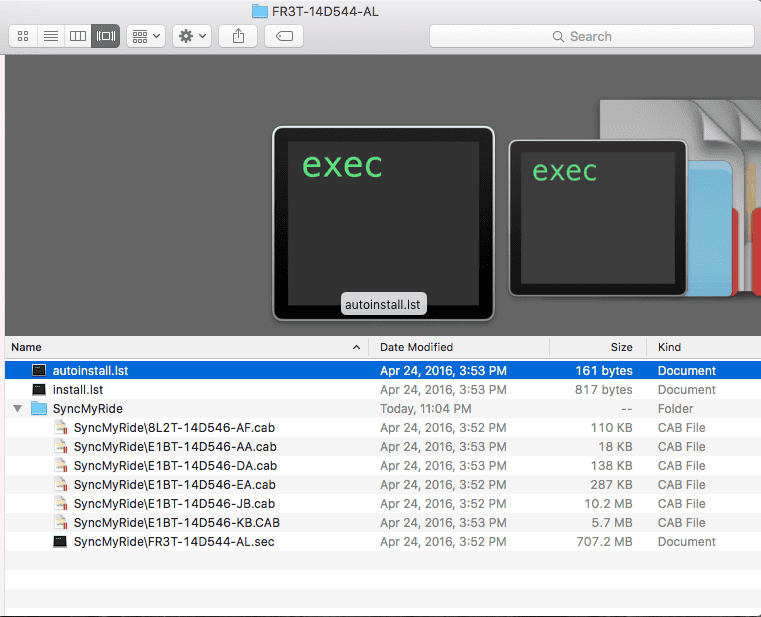
Task: Select SyncMyRide\E1BT-14D546-AA.cab file name
Action: pos(175,447)
